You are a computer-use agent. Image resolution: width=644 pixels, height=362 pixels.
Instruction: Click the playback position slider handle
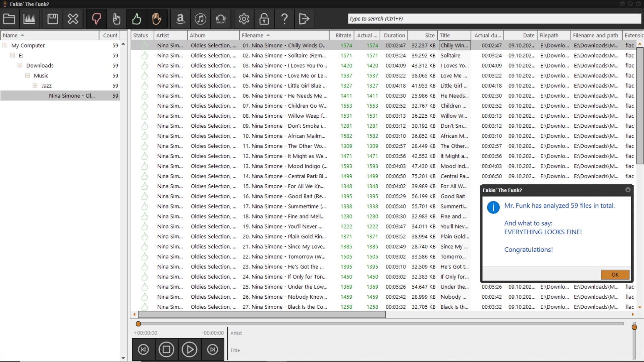pyautogui.click(x=138, y=324)
